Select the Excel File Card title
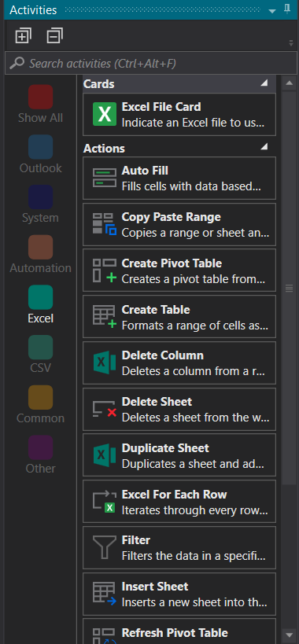 click(161, 107)
